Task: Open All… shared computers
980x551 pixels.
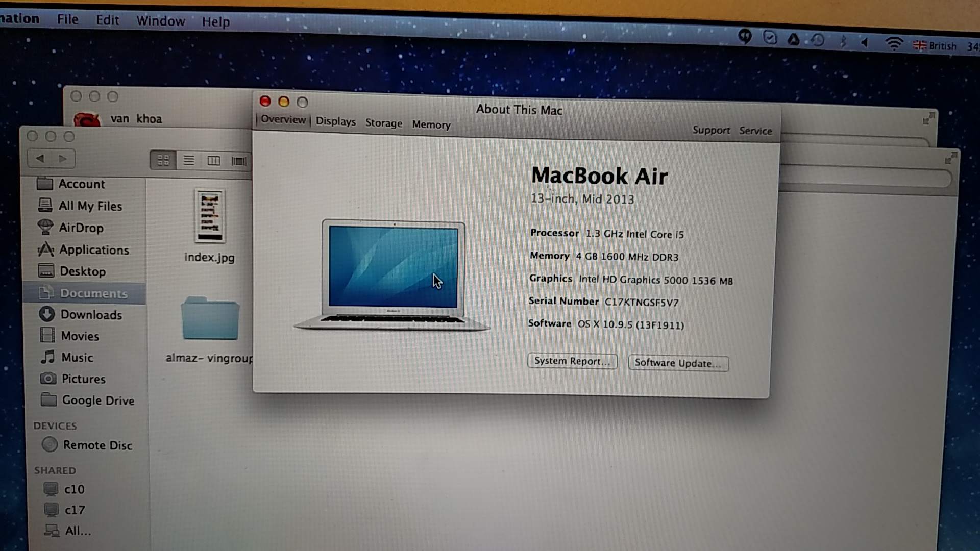Action: pos(67,531)
